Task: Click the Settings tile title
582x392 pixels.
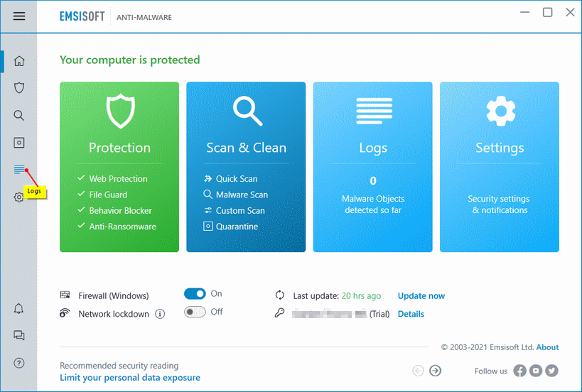Action: tap(500, 148)
